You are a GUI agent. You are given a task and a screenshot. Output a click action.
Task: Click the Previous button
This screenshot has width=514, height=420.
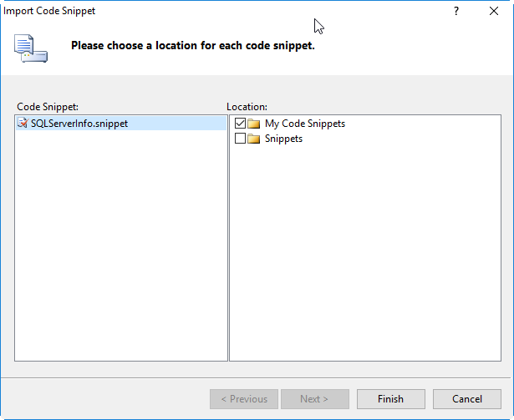tap(243, 399)
